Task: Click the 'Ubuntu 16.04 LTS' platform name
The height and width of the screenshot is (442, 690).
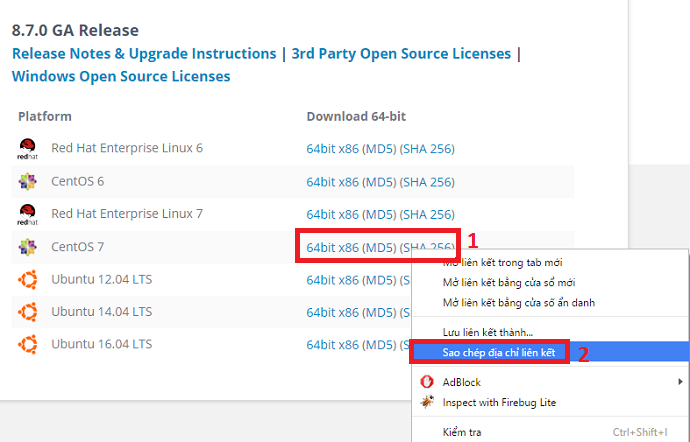Action: 102,344
